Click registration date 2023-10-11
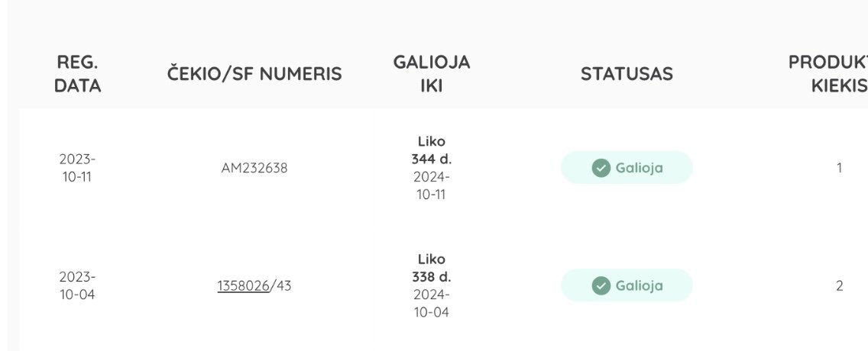The image size is (868, 351). (77, 168)
